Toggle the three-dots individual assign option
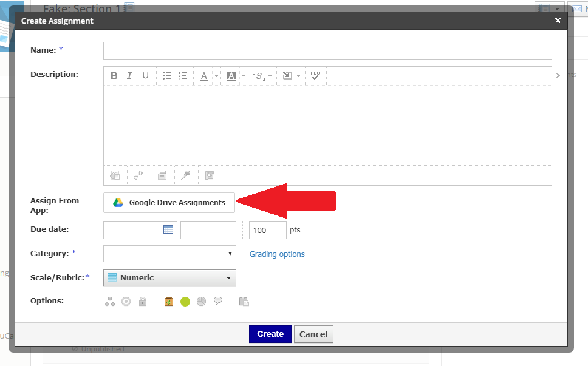The height and width of the screenshot is (366, 588). (x=110, y=302)
